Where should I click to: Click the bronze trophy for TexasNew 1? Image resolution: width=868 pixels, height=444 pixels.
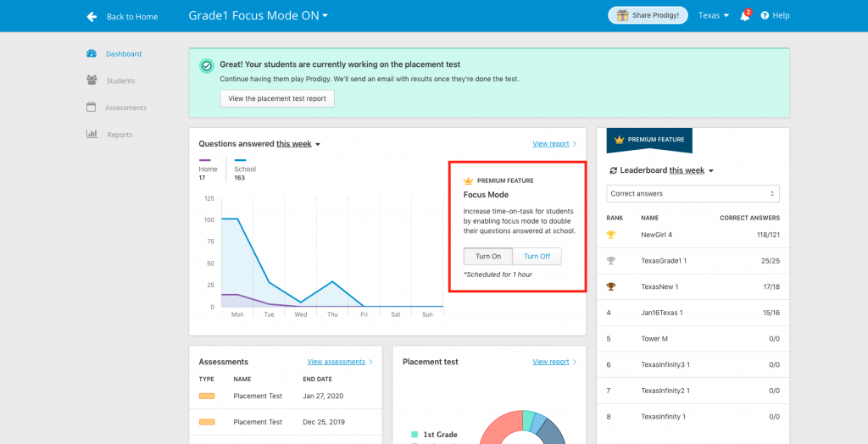pos(610,286)
